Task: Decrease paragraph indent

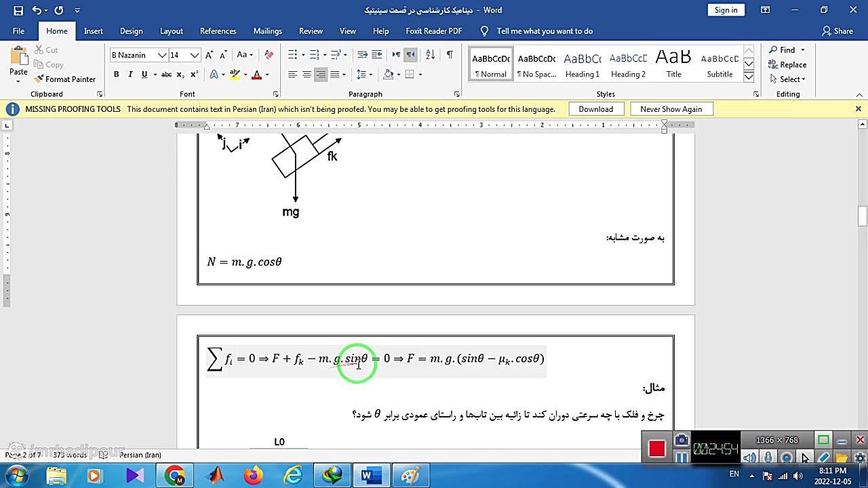Action: coord(363,55)
